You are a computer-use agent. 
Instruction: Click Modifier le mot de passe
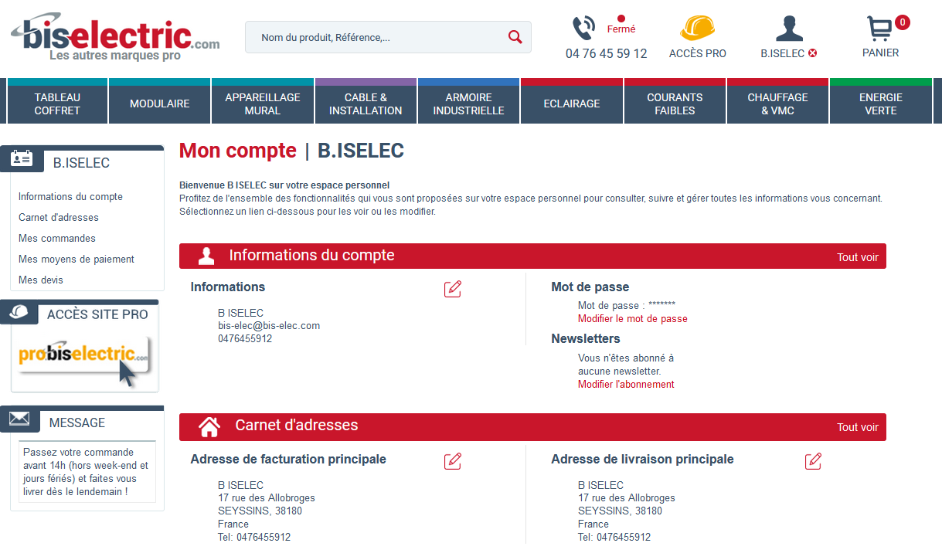633,319
